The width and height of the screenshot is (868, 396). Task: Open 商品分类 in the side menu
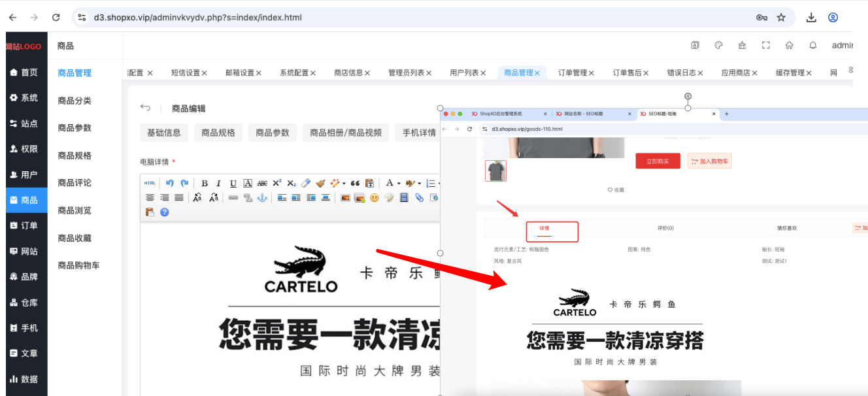(75, 101)
